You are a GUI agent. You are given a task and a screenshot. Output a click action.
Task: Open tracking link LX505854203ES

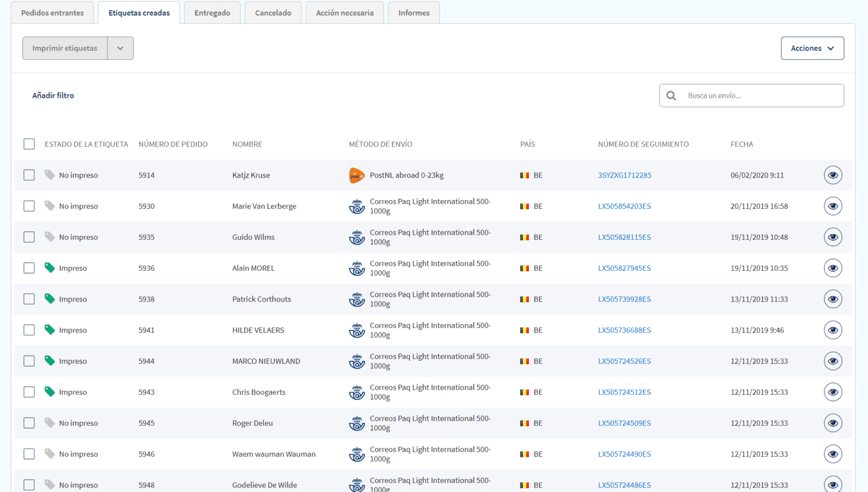624,206
